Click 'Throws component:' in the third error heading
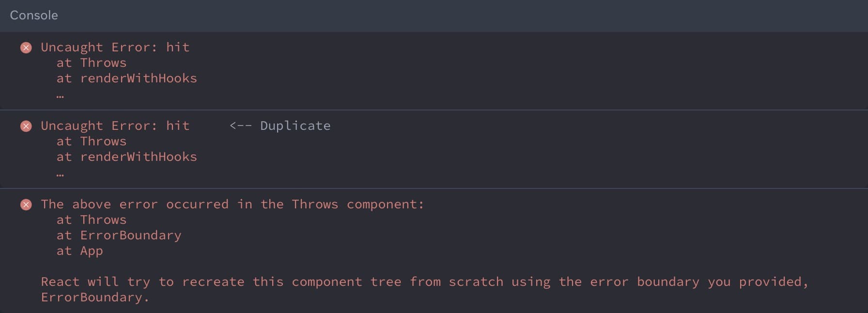Image resolution: width=868 pixels, height=313 pixels. tap(357, 204)
